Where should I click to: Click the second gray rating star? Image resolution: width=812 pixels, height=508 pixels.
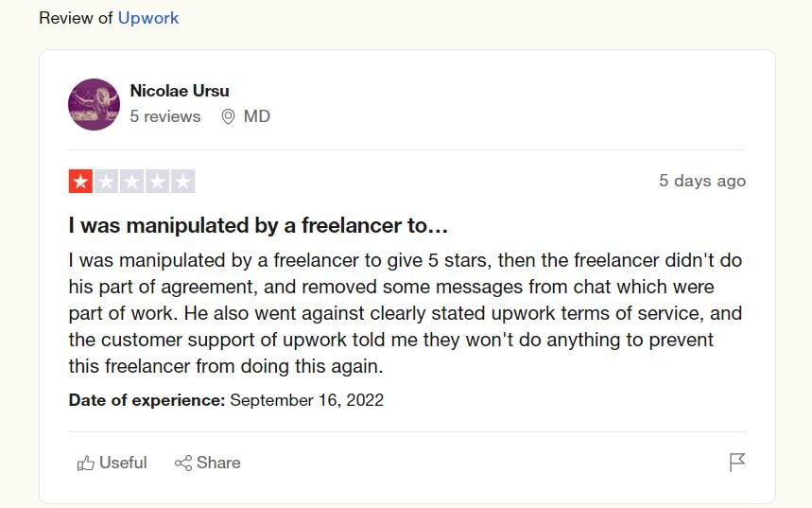pyautogui.click(x=106, y=182)
